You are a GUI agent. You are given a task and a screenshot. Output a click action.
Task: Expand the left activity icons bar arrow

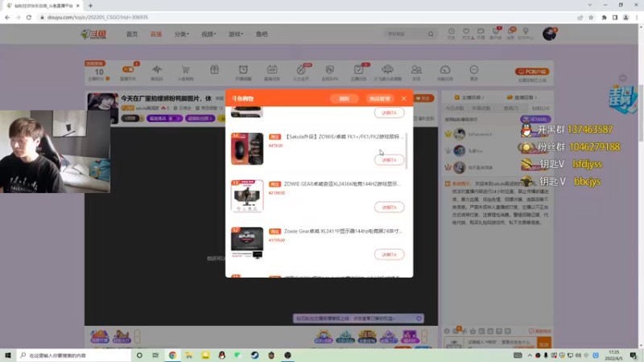137,336
